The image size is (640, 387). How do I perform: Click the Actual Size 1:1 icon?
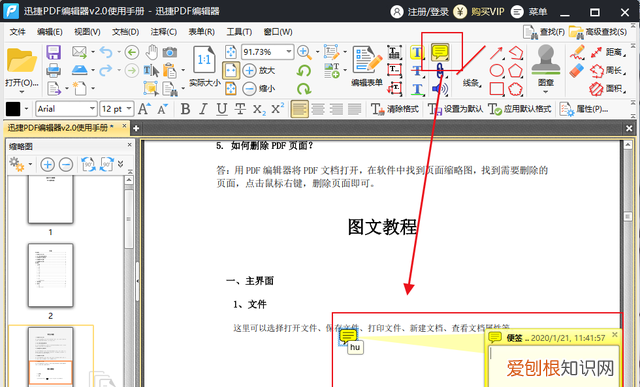tap(204, 60)
